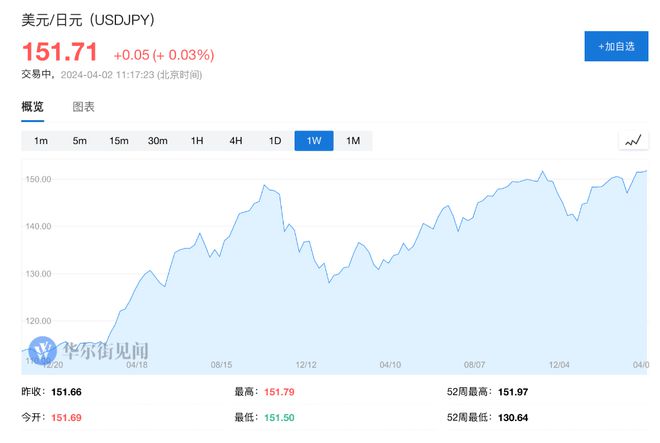Click the 08/15 date marker on axis

point(222,365)
